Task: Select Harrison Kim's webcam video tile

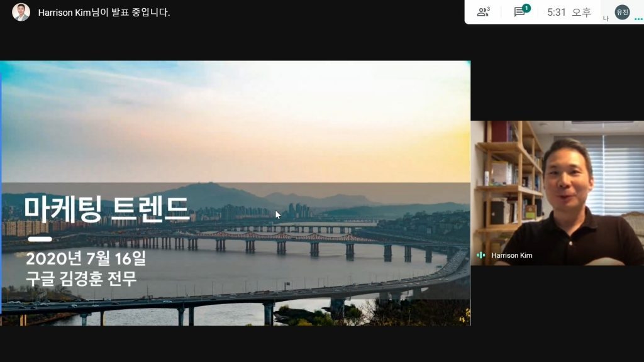Action: [x=557, y=193]
